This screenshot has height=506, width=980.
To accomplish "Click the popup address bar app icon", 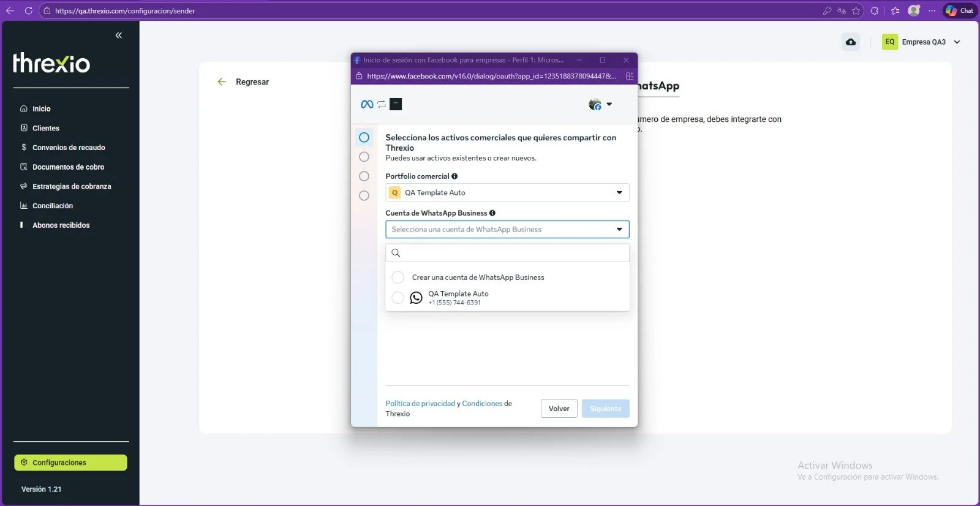I will 629,77.
